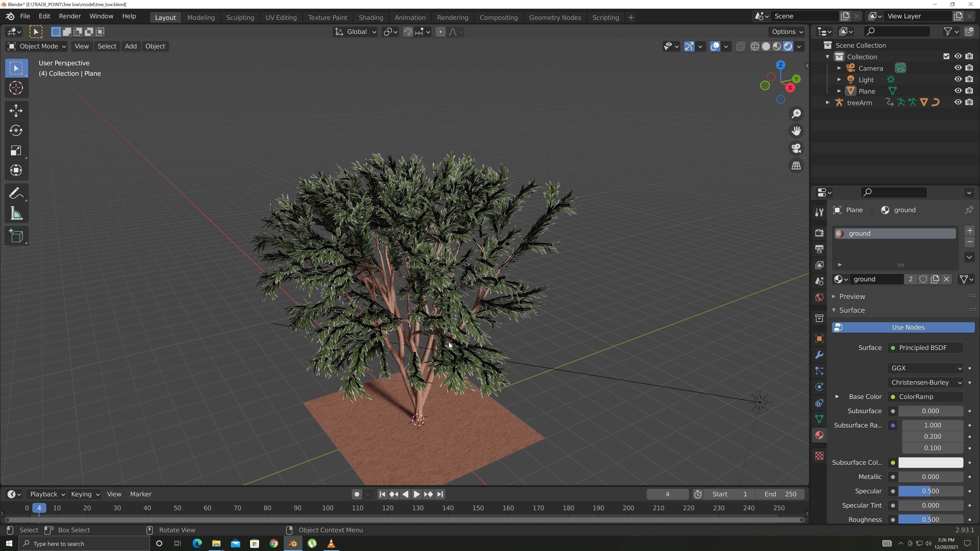Open Tool properties tab icon
Image resolution: width=980 pixels, height=551 pixels.
click(x=819, y=212)
